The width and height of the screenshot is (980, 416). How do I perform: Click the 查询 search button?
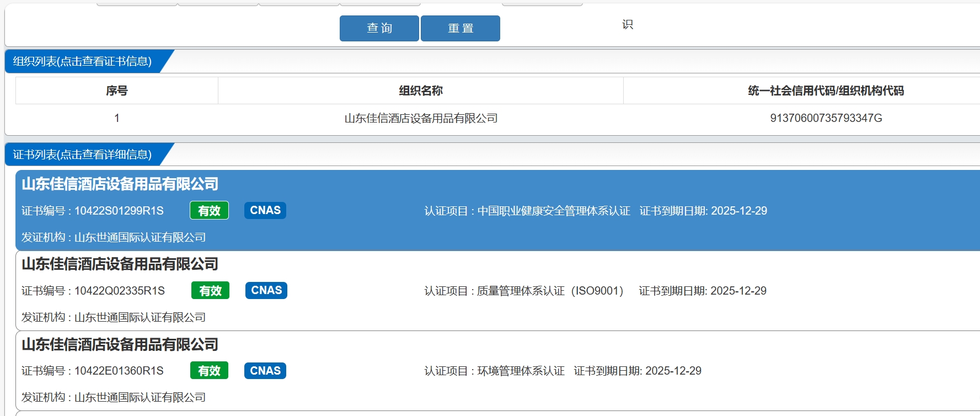click(379, 28)
